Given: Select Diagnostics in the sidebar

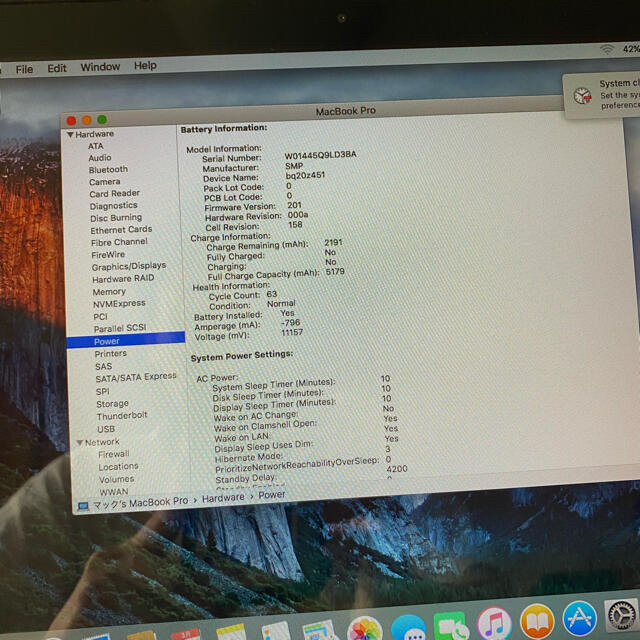Looking at the screenshot, I should [113, 206].
